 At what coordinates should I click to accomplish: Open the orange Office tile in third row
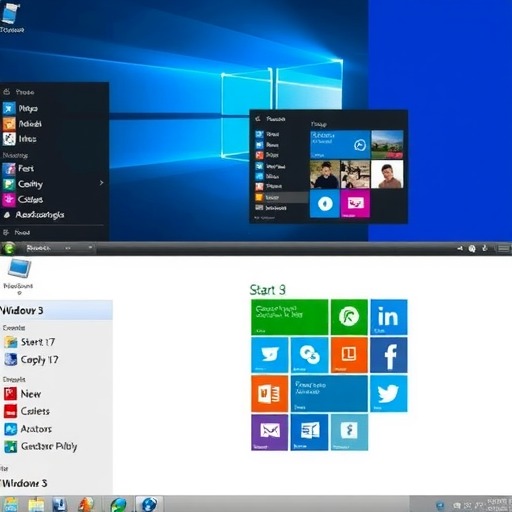(x=269, y=394)
